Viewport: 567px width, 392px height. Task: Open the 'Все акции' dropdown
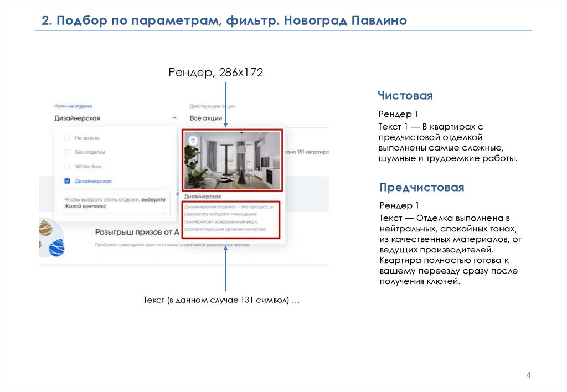[206, 118]
